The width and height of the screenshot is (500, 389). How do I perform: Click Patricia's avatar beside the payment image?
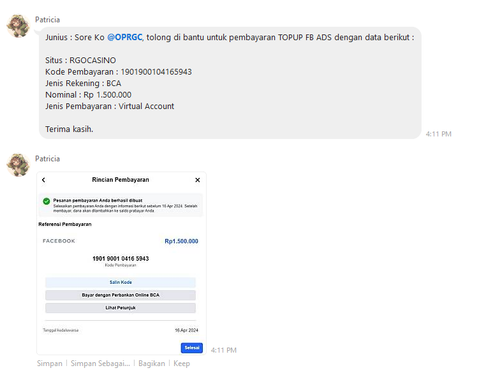[x=18, y=165]
